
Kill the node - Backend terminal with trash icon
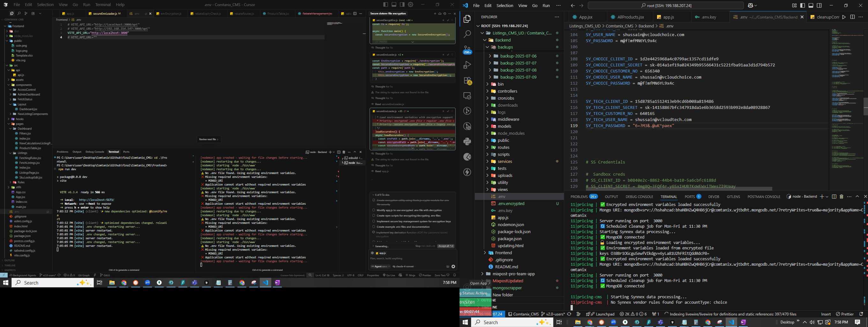point(842,196)
